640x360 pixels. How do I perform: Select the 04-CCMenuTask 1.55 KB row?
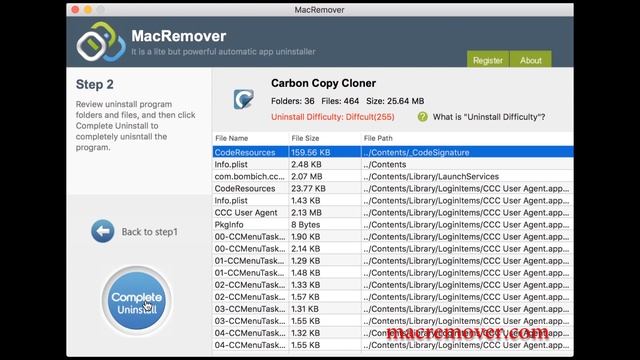pyautogui.click(x=393, y=345)
